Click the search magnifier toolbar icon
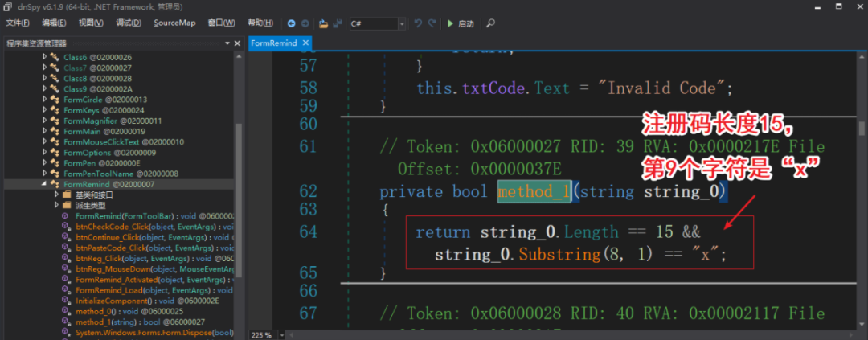Screen dimensions: 868x340 (x=490, y=24)
